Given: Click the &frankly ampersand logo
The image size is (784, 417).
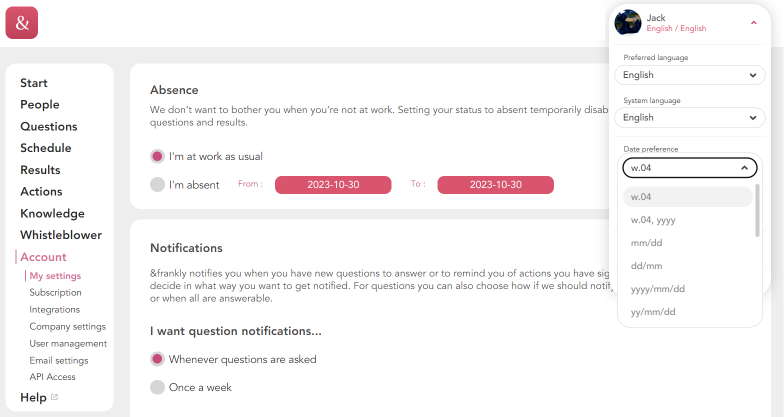Looking at the screenshot, I should [x=22, y=22].
